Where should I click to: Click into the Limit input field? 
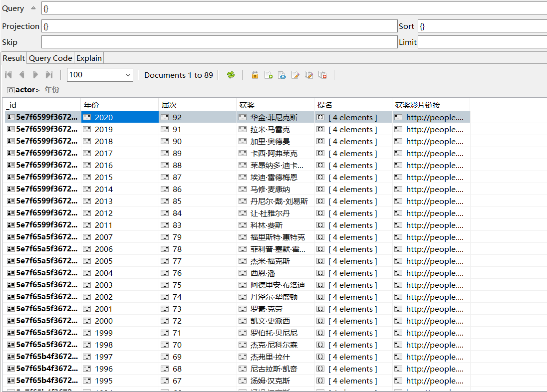point(483,42)
